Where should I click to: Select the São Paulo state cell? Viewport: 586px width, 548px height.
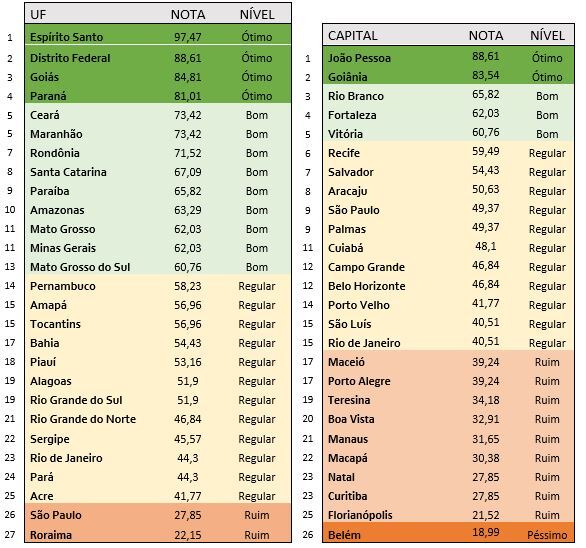click(56, 515)
